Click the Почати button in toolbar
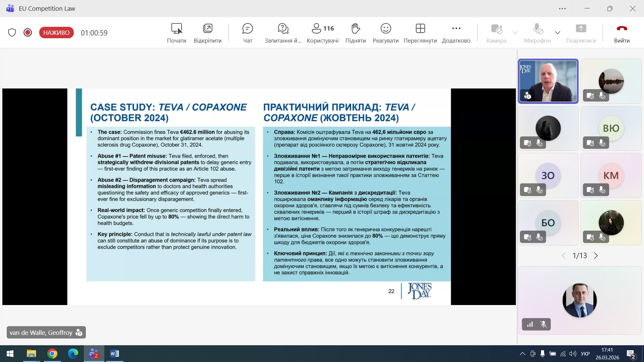 click(x=176, y=33)
